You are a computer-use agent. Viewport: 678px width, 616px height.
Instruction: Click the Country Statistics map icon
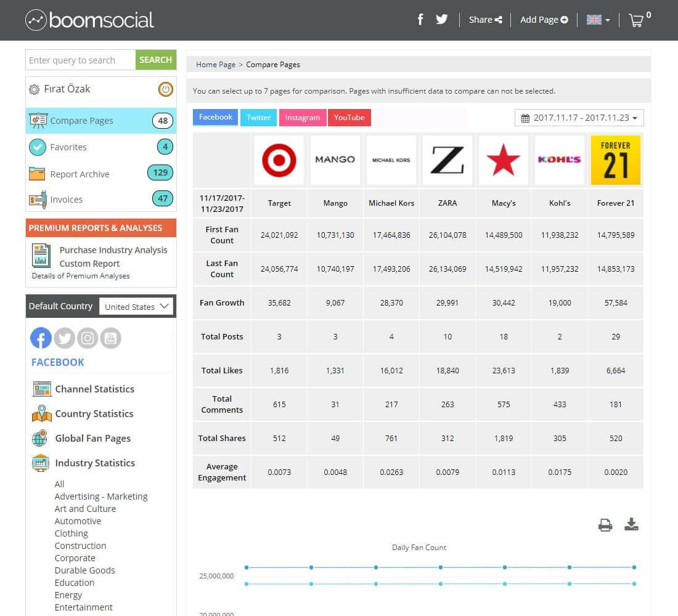pyautogui.click(x=42, y=413)
